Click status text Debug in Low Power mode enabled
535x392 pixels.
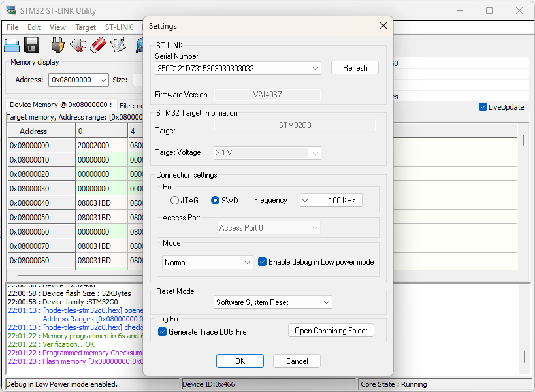coord(62,384)
